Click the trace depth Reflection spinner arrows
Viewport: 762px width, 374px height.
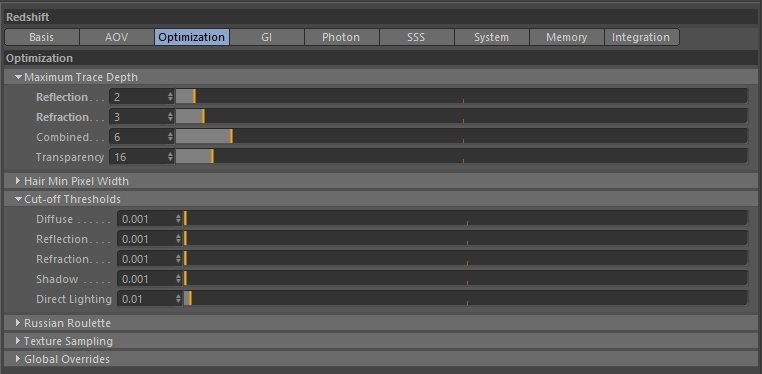(x=170, y=97)
